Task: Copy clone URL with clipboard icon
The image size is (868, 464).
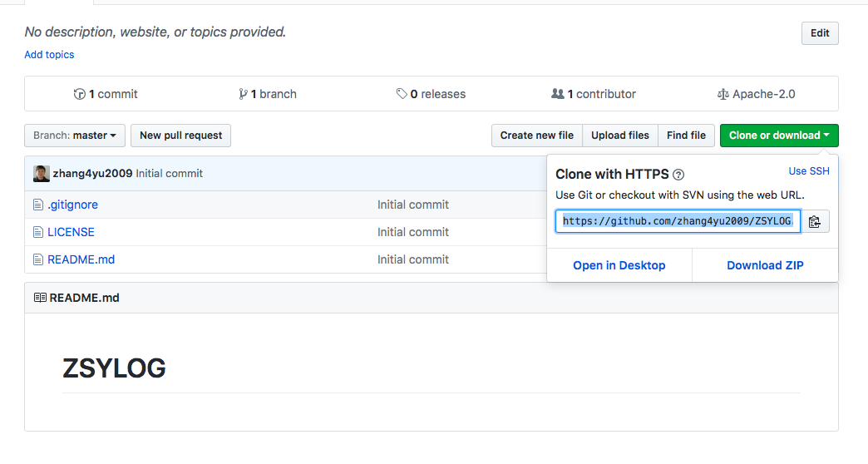Action: (x=814, y=221)
